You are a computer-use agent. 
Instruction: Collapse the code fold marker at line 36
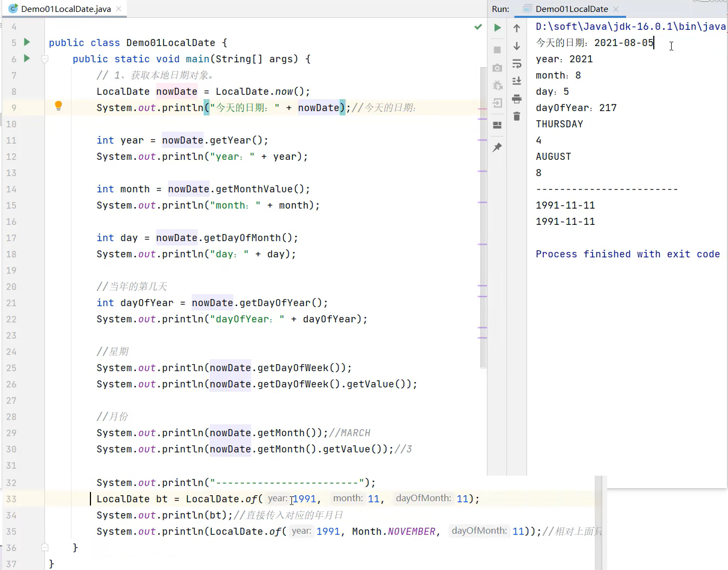pyautogui.click(x=44, y=547)
